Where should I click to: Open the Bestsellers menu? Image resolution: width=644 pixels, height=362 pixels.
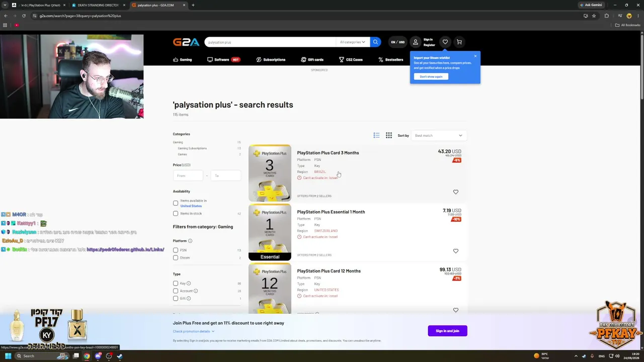tap(391, 60)
